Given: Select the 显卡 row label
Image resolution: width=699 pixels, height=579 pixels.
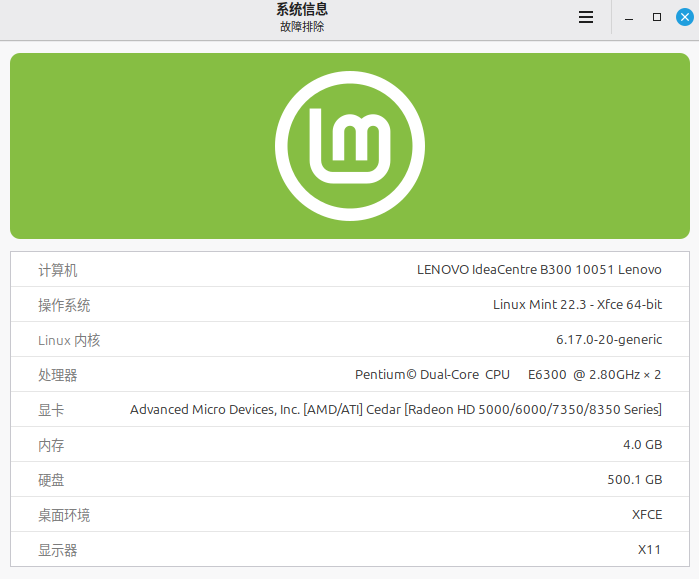Looking at the screenshot, I should click(x=51, y=410).
